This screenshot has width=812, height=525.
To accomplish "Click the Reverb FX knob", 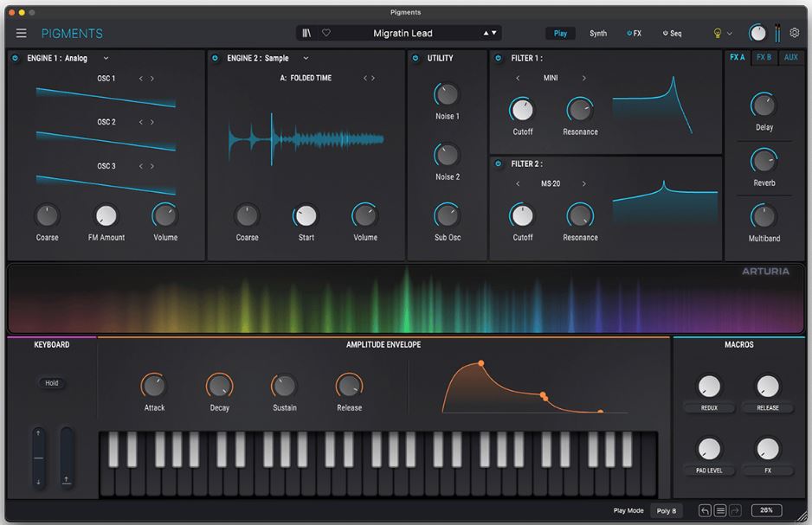I will [x=764, y=161].
